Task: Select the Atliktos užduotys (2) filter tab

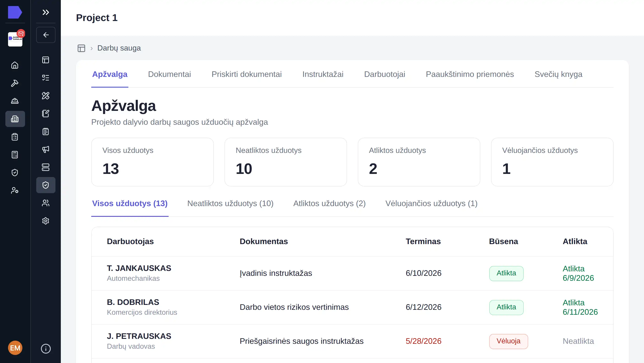Action: coord(329,203)
